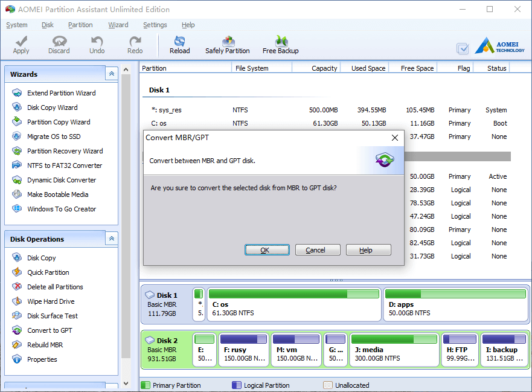Open the Disk menu

point(47,25)
